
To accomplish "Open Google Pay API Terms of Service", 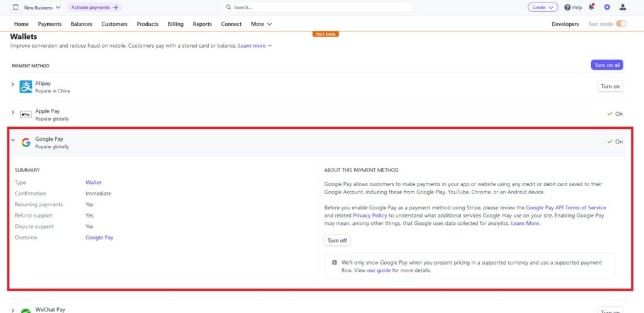I will coord(566,207).
